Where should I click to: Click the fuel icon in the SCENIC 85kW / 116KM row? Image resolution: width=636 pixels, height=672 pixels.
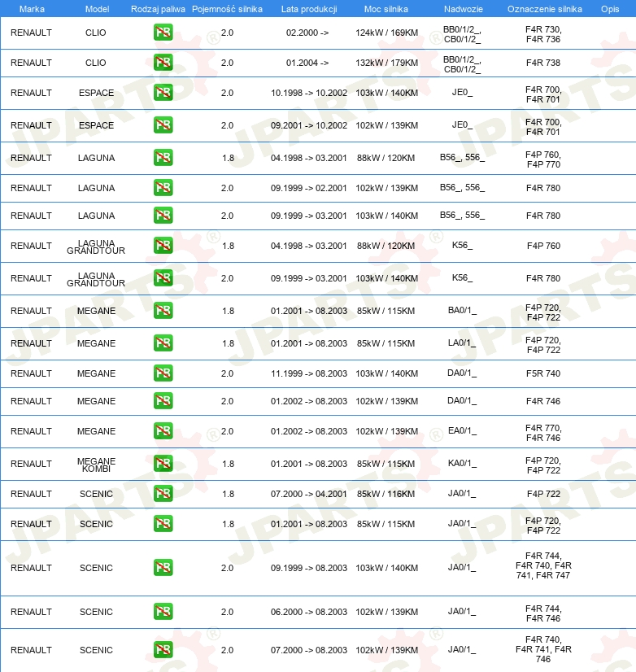(x=163, y=494)
